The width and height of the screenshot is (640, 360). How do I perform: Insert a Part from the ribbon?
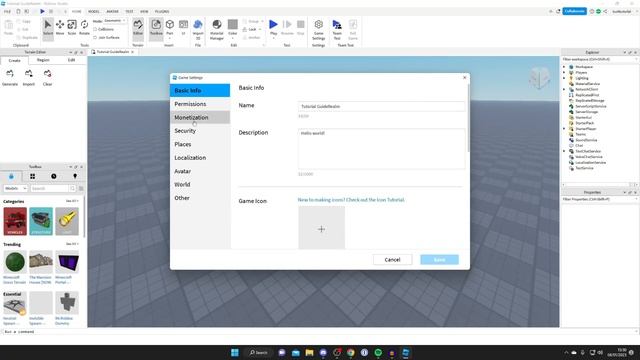coord(170,28)
